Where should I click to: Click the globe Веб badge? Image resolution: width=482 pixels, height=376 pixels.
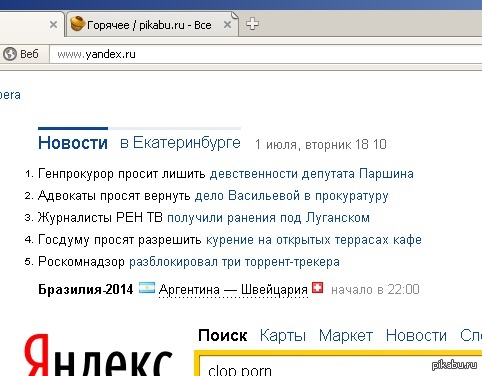21,54
